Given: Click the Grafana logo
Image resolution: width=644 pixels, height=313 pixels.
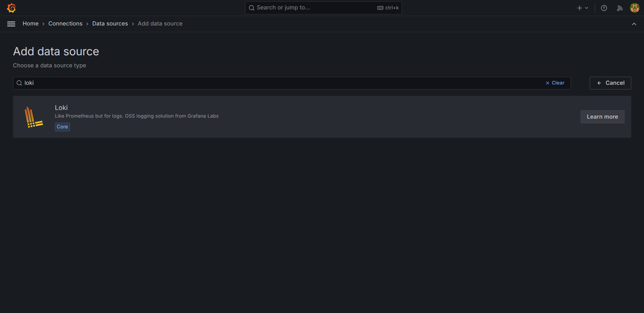Looking at the screenshot, I should 11,8.
